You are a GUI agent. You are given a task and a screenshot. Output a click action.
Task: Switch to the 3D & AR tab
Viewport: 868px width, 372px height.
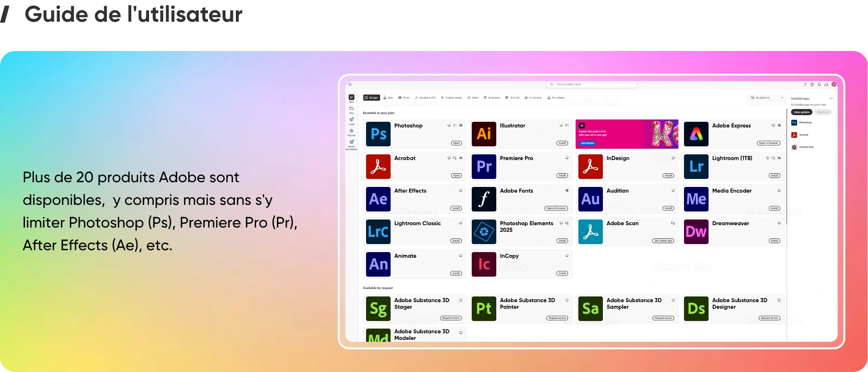tap(512, 98)
